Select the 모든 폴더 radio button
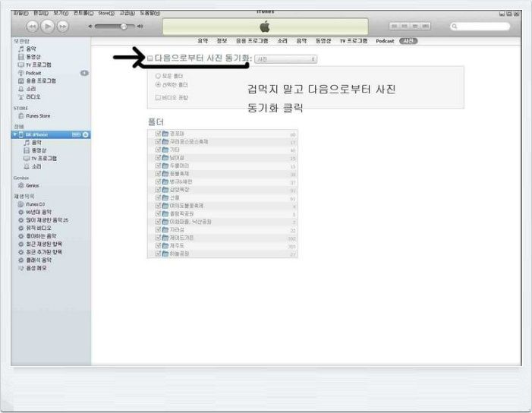532x413 pixels. pos(158,76)
